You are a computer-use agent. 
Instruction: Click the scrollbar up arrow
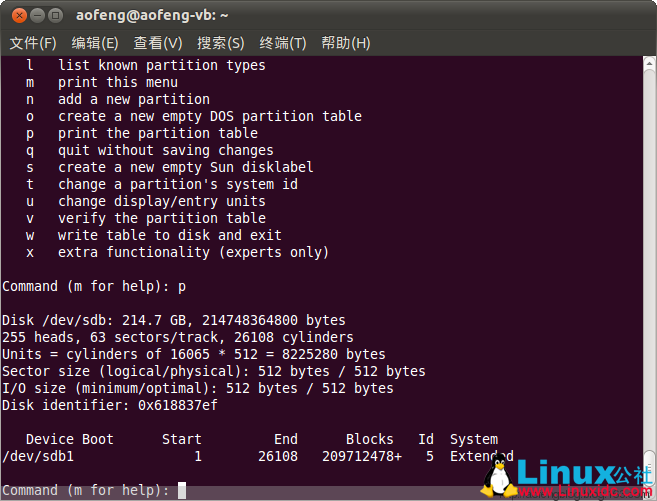point(649,64)
